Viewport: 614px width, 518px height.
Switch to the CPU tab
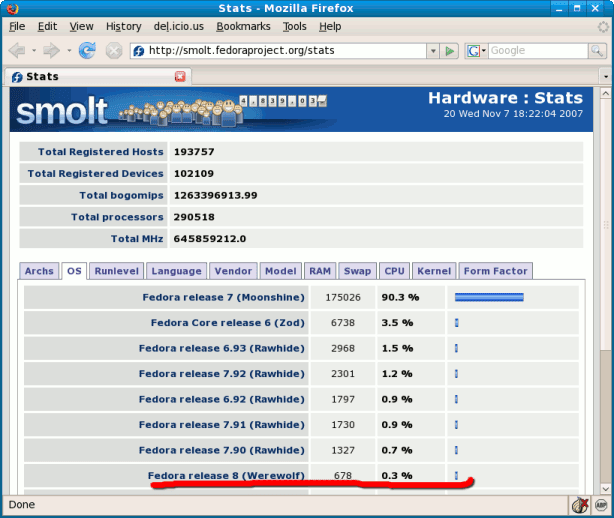[x=394, y=271]
